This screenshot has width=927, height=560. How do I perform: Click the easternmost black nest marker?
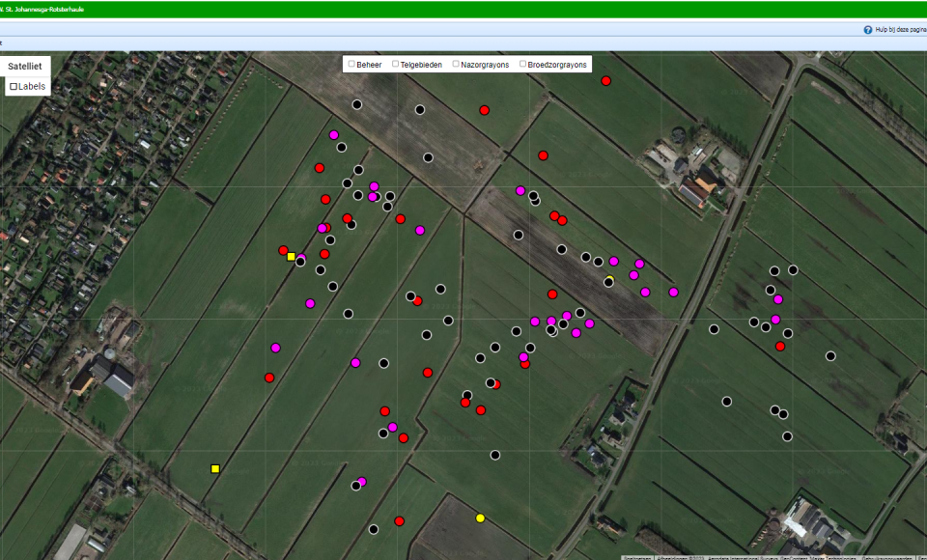(830, 356)
